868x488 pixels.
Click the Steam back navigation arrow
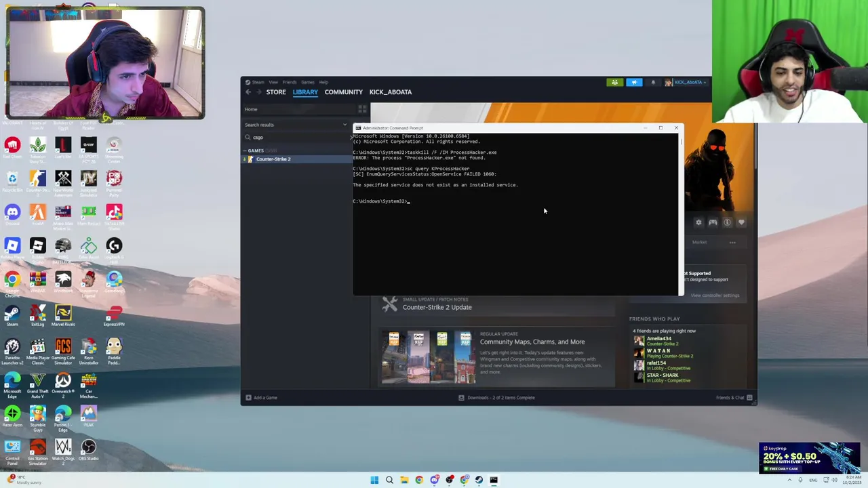coord(248,92)
